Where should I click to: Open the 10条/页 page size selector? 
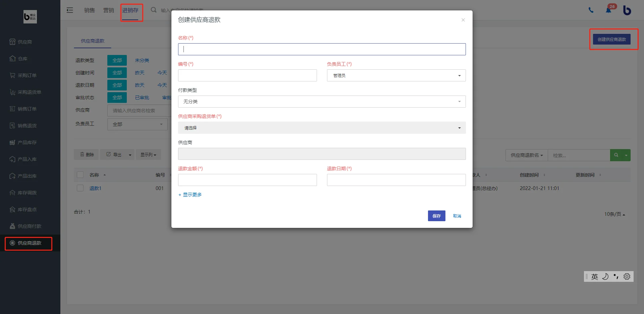pos(614,214)
